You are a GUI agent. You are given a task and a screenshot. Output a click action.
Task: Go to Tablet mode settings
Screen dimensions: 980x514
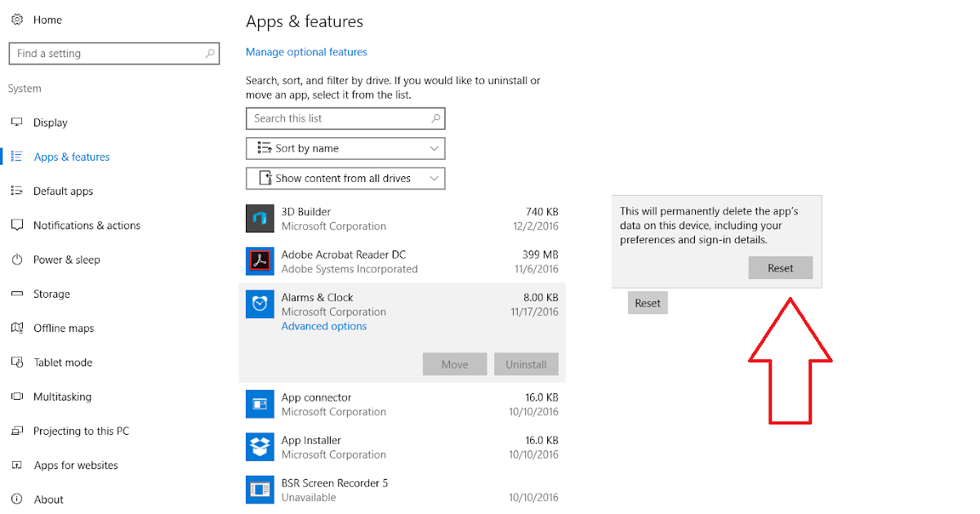click(x=62, y=362)
